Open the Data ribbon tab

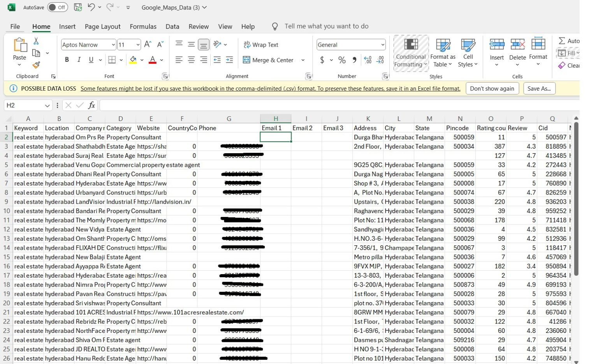click(x=172, y=26)
